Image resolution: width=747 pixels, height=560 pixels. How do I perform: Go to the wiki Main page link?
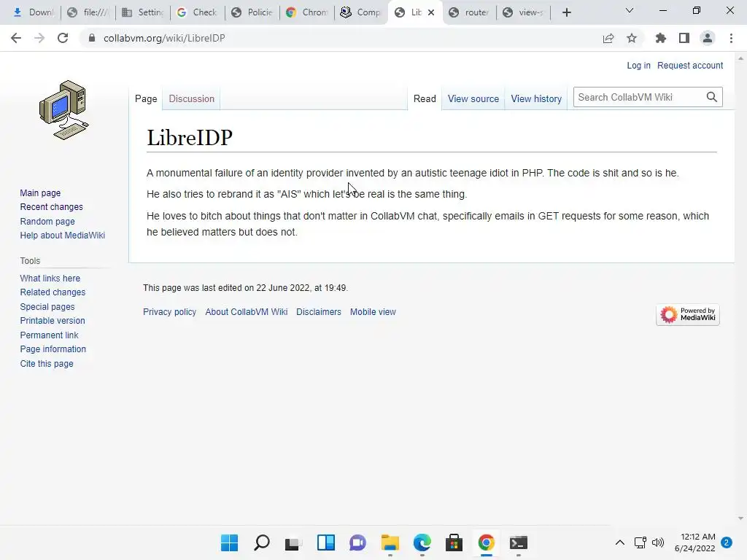[x=40, y=192]
